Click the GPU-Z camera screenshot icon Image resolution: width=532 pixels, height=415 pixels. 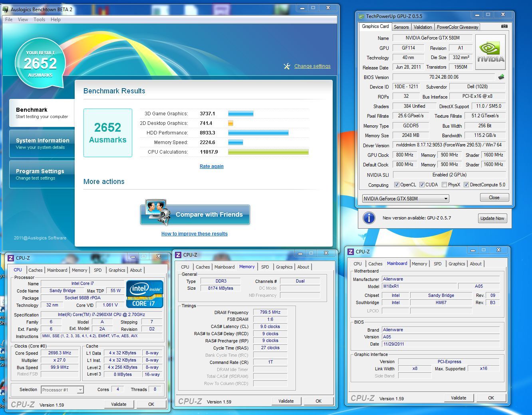point(504,26)
